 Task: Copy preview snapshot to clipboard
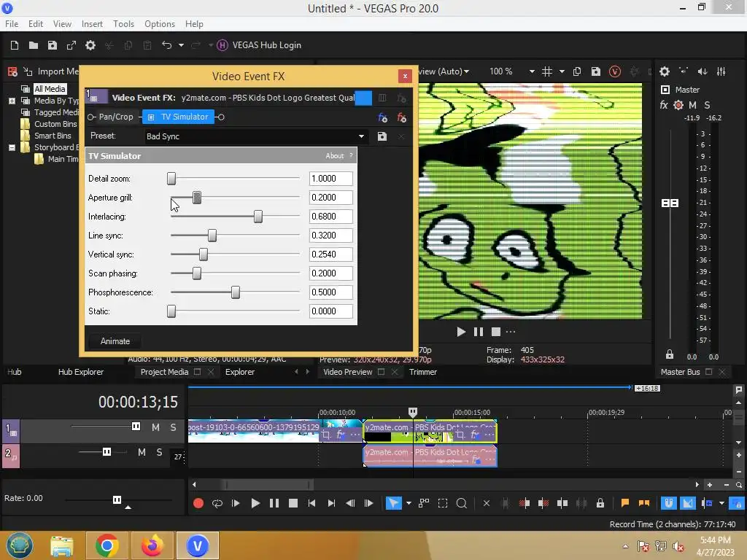click(577, 71)
